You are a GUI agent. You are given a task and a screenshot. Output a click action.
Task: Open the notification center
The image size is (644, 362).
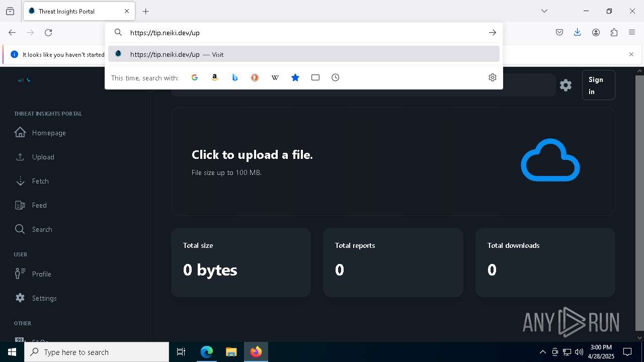627,352
